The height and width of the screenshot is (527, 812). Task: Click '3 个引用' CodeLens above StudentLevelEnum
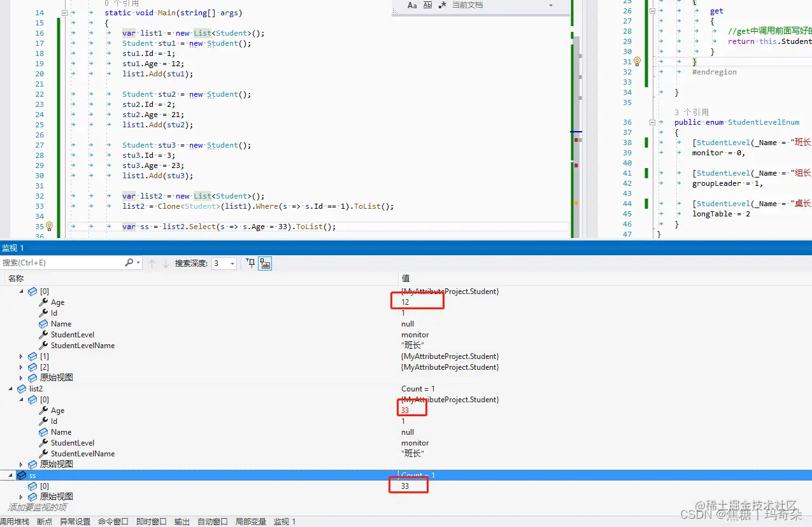692,112
